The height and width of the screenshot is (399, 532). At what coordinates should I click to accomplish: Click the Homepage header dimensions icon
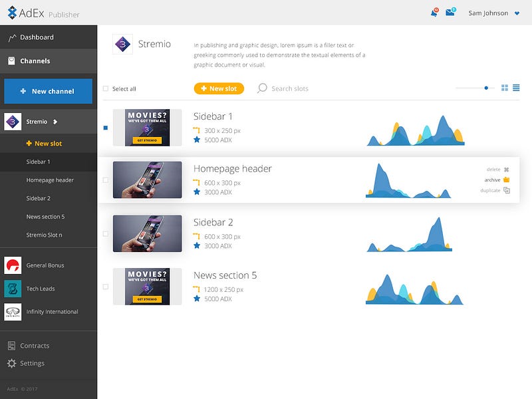pyautogui.click(x=196, y=182)
